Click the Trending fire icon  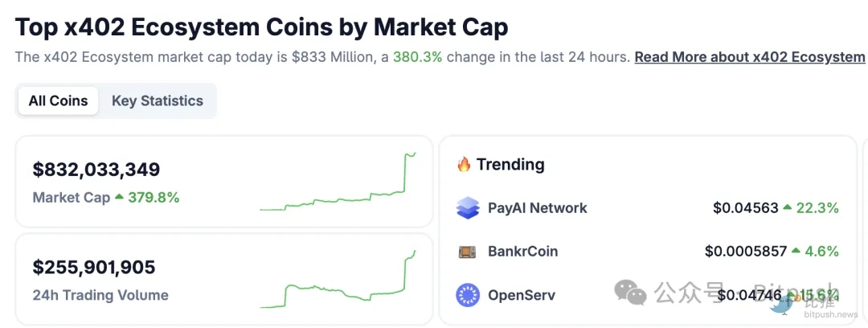point(464,165)
